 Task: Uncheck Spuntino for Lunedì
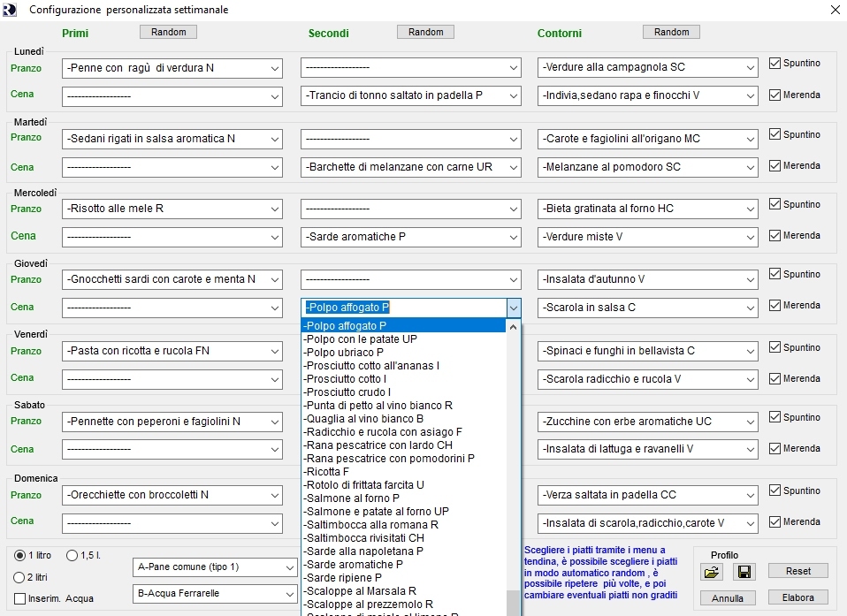775,63
